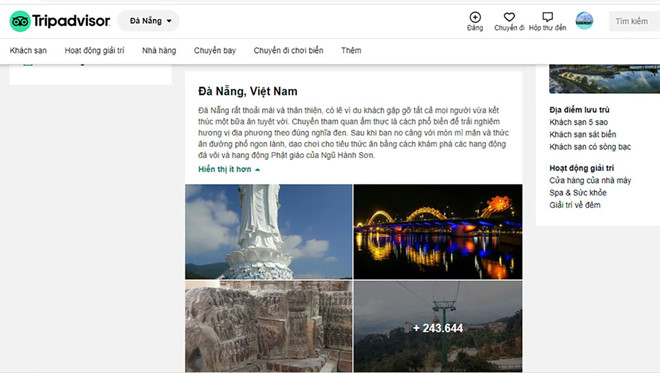Open the stone carving relief photo
Screen dimensions: 660x373
(x=269, y=326)
